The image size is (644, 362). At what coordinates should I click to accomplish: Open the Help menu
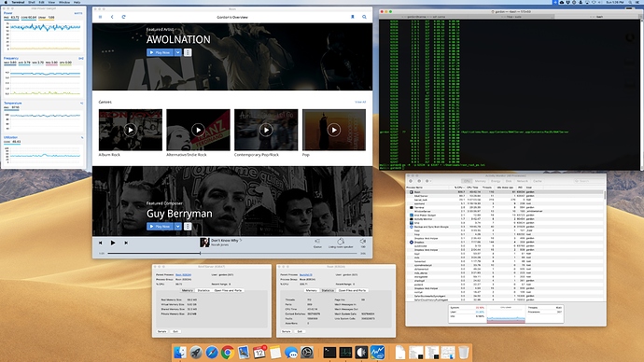[x=77, y=2]
